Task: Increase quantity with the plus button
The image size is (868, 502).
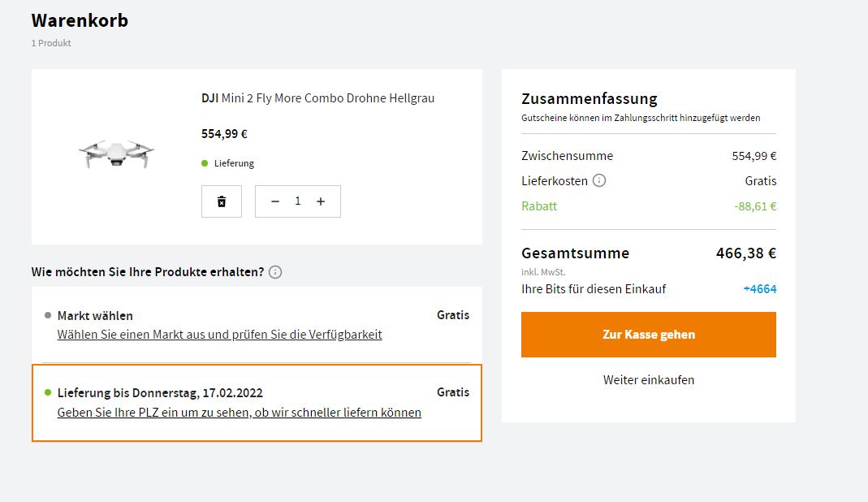Action: (321, 201)
